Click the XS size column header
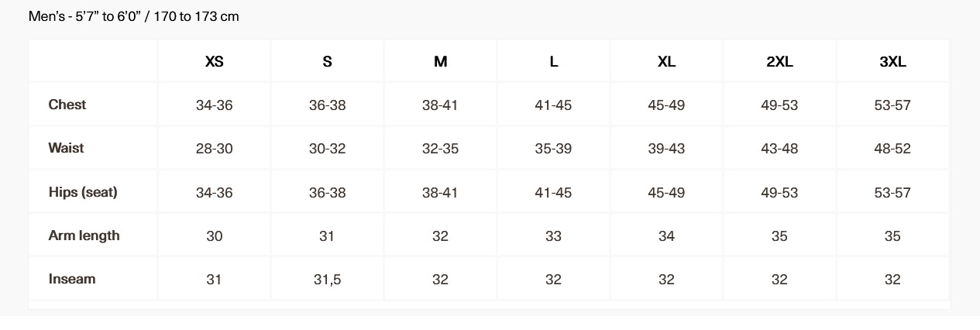Image resolution: width=980 pixels, height=330 pixels. (215, 62)
